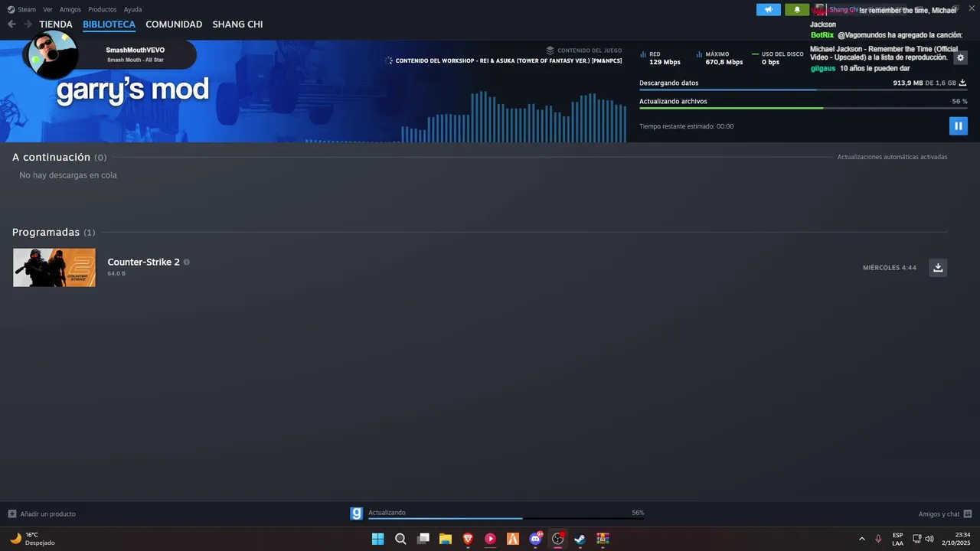Open WinRAR from the taskbar

[603, 539]
